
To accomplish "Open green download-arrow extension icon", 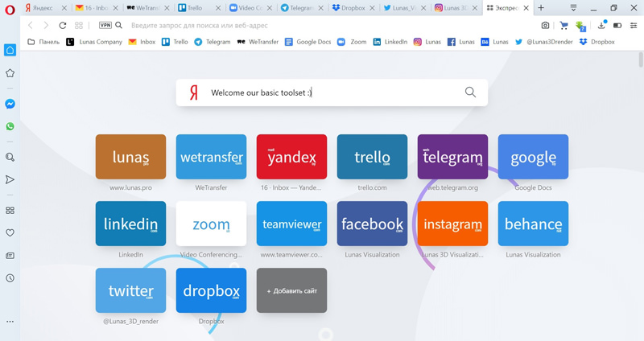I will coord(580,27).
